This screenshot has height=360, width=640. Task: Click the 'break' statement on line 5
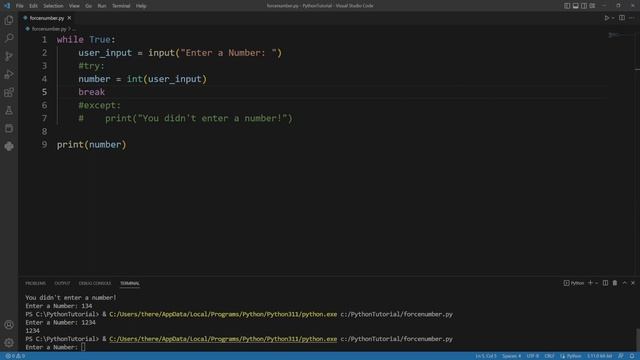point(91,92)
